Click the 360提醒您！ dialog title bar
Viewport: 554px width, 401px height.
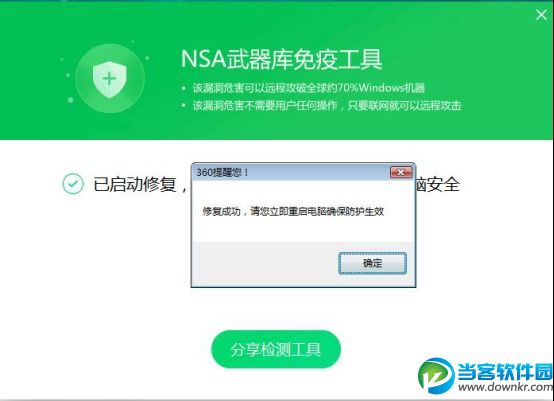[x=291, y=172]
